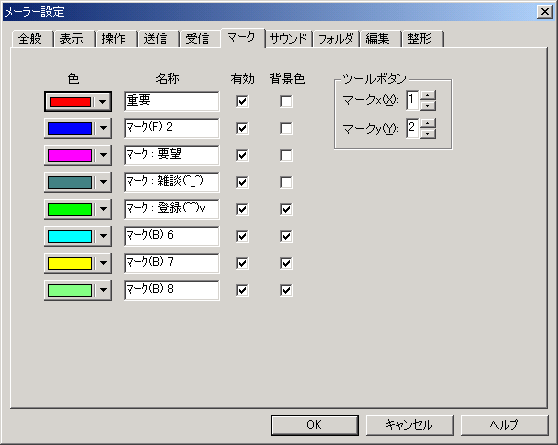Select the フォルダ tab
Screen dimensions: 558x445
(x=336, y=39)
